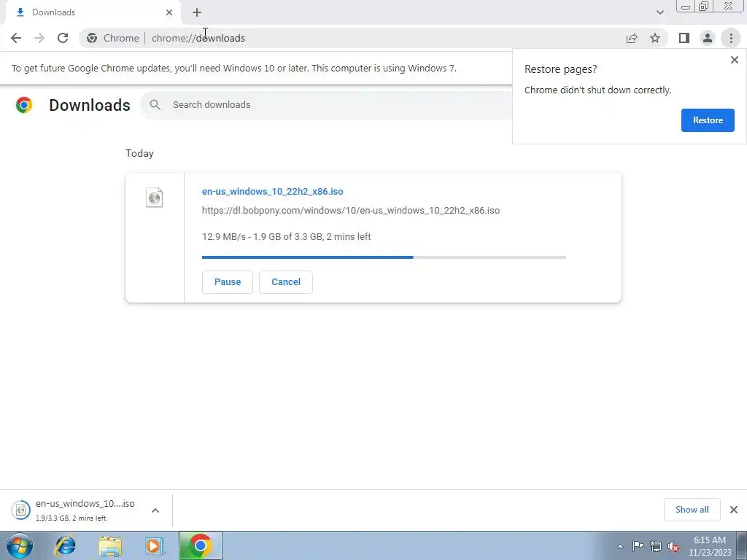This screenshot has width=747, height=560.
Task: Open the three-dot Chrome menu
Action: 731,38
